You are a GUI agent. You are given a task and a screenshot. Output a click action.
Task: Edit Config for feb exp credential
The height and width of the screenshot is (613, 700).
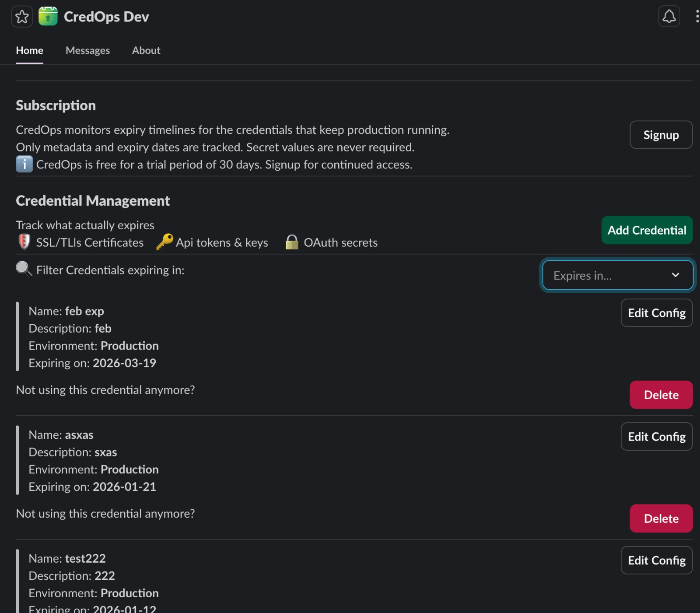pos(656,313)
